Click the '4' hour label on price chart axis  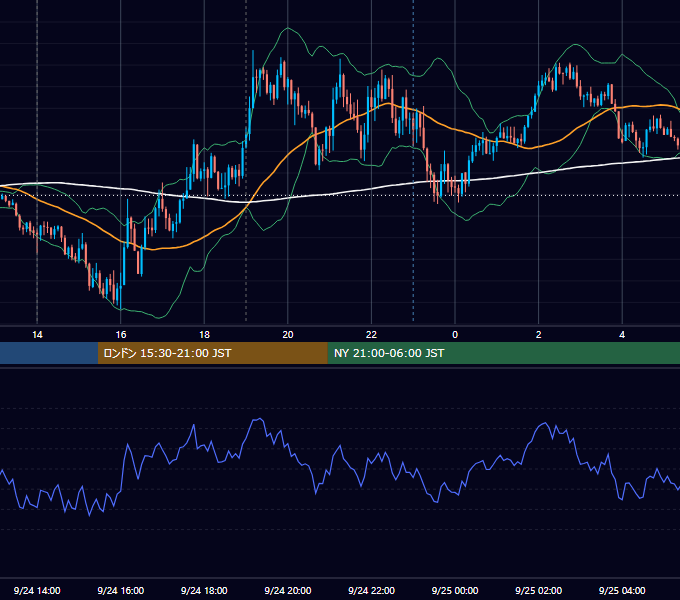622,335
